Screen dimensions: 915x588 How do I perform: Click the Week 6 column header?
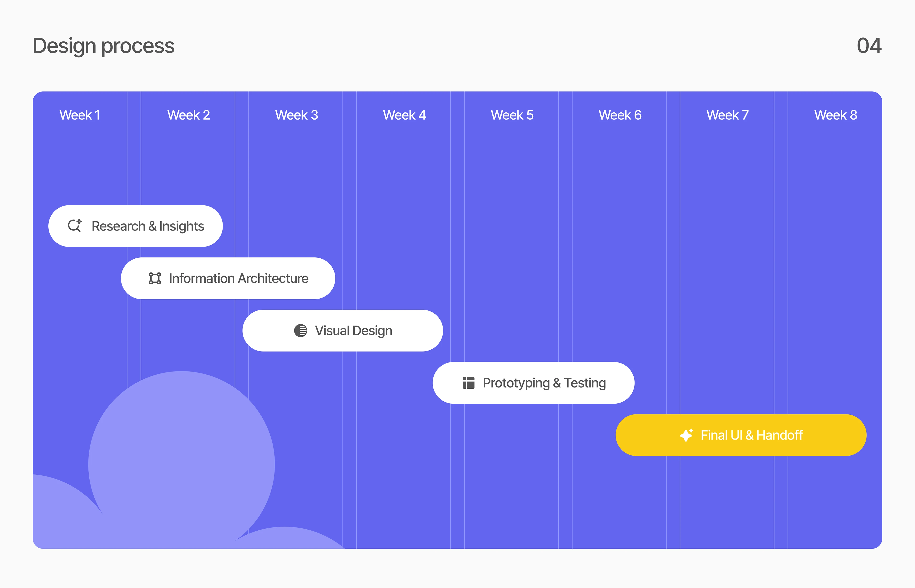(620, 115)
